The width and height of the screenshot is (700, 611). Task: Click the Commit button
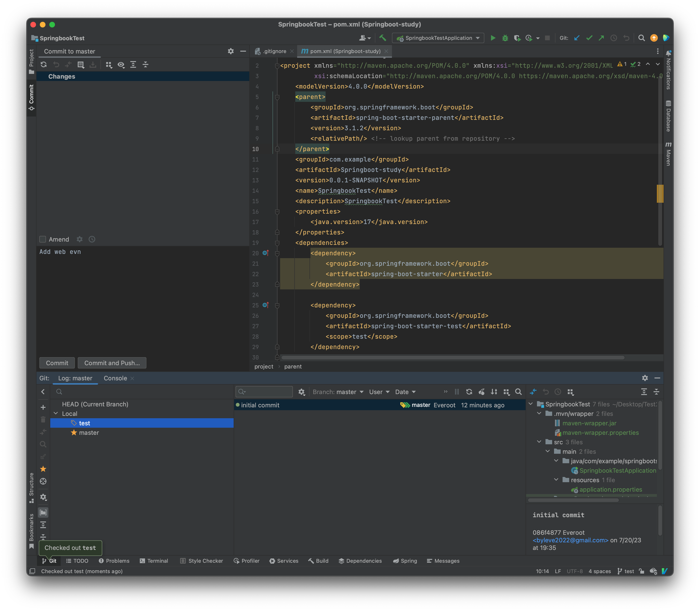[57, 363]
